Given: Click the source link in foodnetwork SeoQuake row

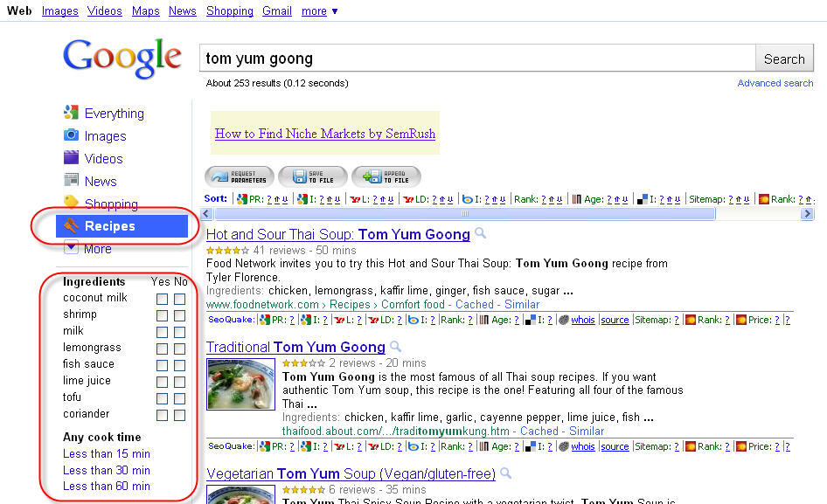Looking at the screenshot, I should tap(615, 320).
